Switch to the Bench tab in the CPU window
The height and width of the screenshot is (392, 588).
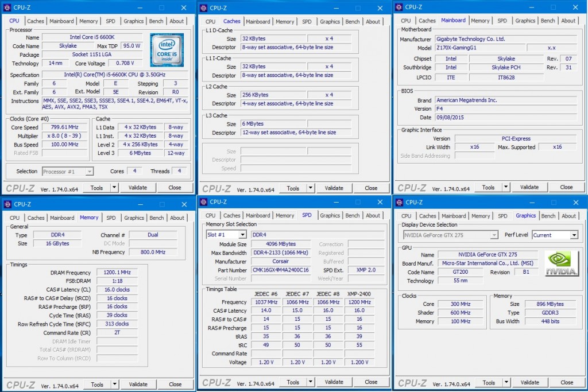pos(156,21)
